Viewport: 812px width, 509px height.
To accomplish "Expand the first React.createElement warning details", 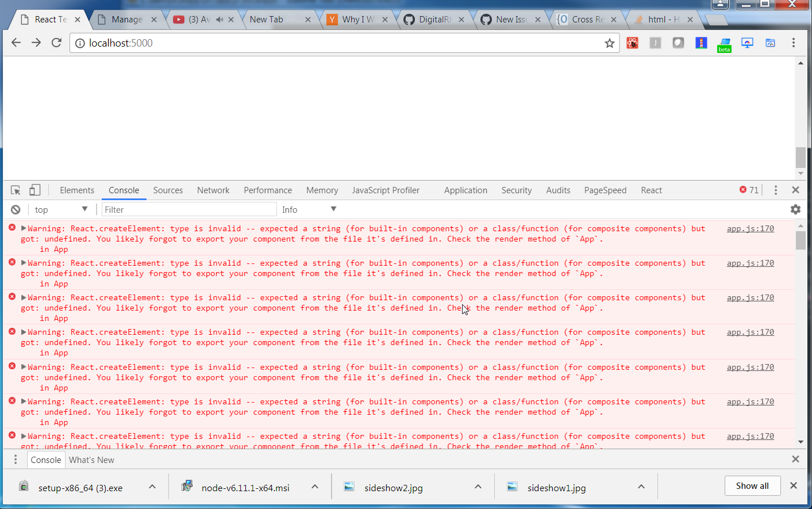I will pyautogui.click(x=24, y=228).
